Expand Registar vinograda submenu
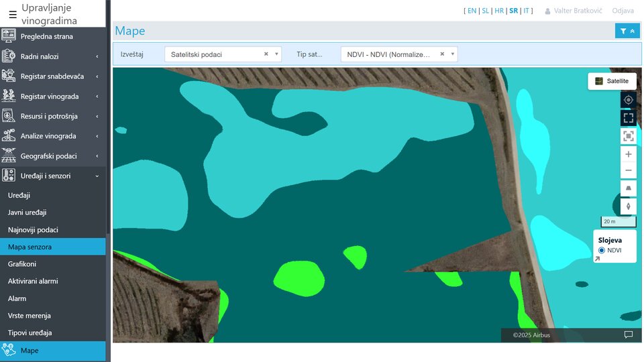Screen dimensions: 644x362 (x=52, y=97)
